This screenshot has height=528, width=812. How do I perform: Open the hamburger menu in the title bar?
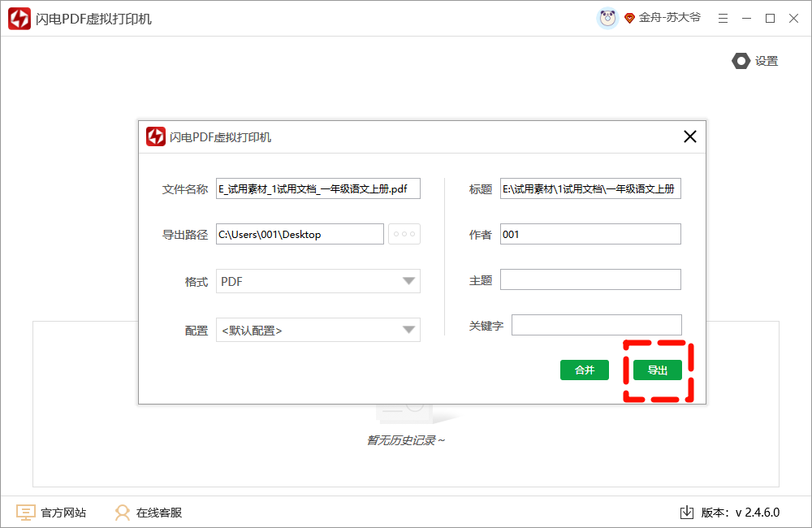(723, 19)
